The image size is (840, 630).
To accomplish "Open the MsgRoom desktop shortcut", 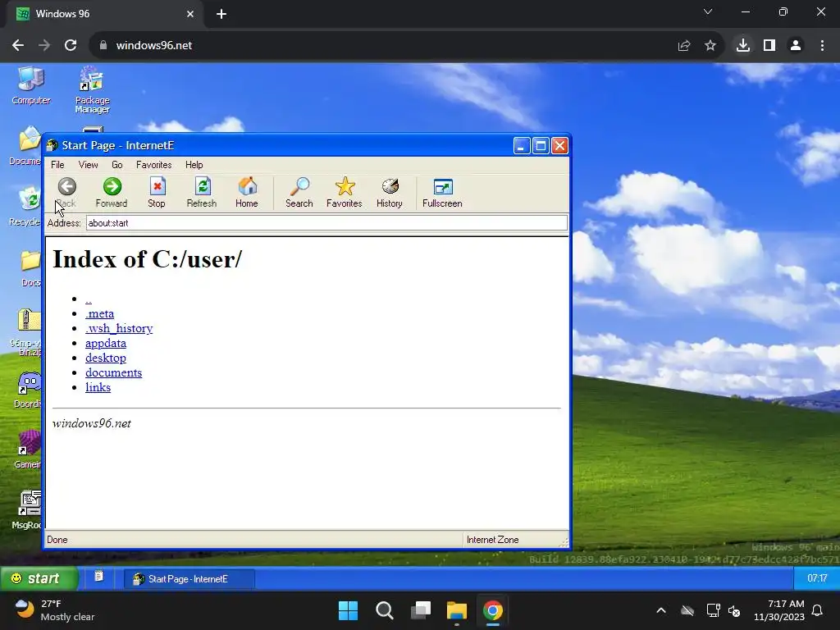I will pyautogui.click(x=28, y=510).
